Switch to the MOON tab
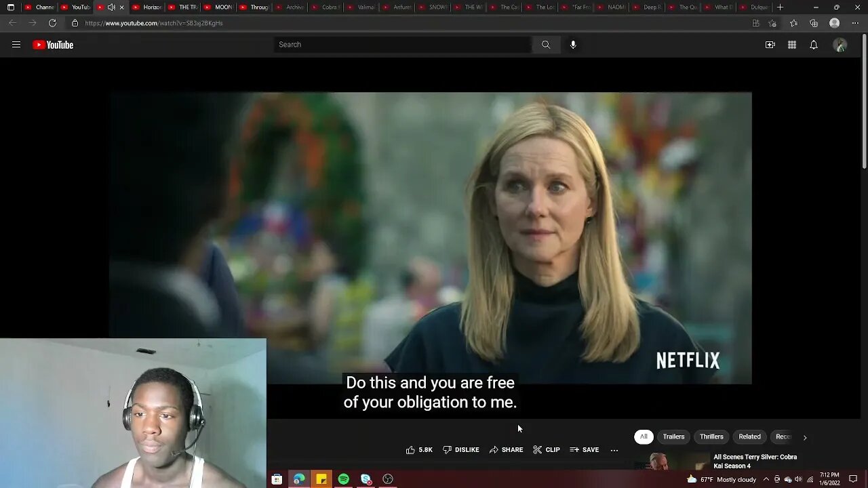Screen dimensions: 868x488 218,7
